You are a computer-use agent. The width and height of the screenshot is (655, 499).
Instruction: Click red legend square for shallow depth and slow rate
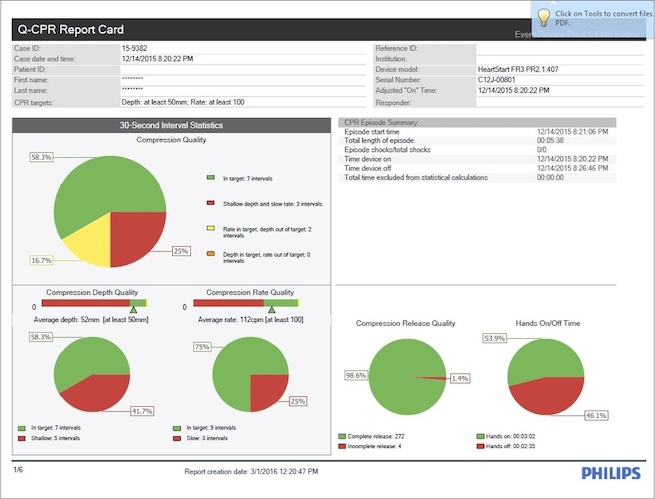pyautogui.click(x=210, y=203)
